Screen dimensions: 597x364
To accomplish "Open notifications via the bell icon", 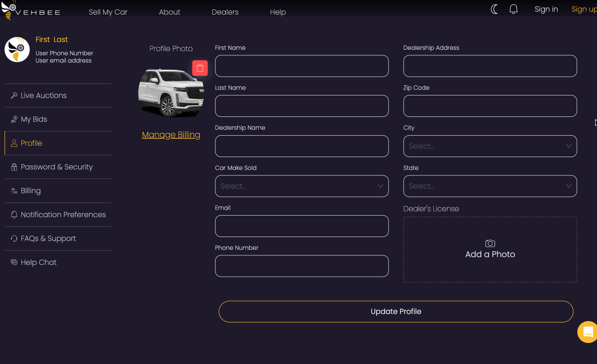I will (x=513, y=9).
